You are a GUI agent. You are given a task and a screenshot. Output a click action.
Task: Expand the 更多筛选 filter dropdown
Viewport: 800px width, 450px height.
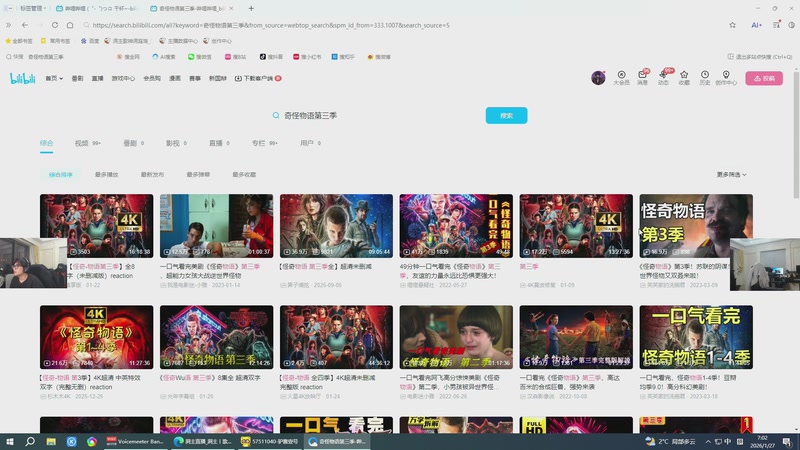tap(731, 174)
